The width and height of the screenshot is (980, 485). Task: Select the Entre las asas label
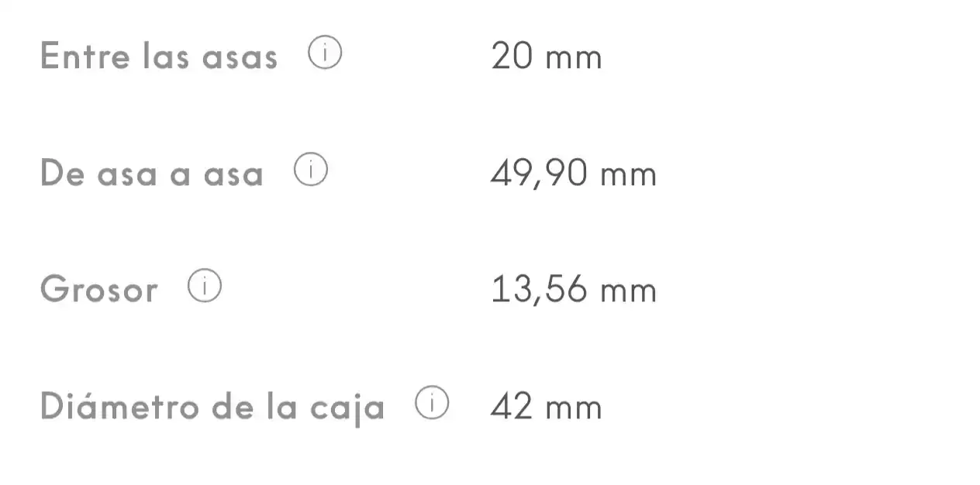click(159, 57)
